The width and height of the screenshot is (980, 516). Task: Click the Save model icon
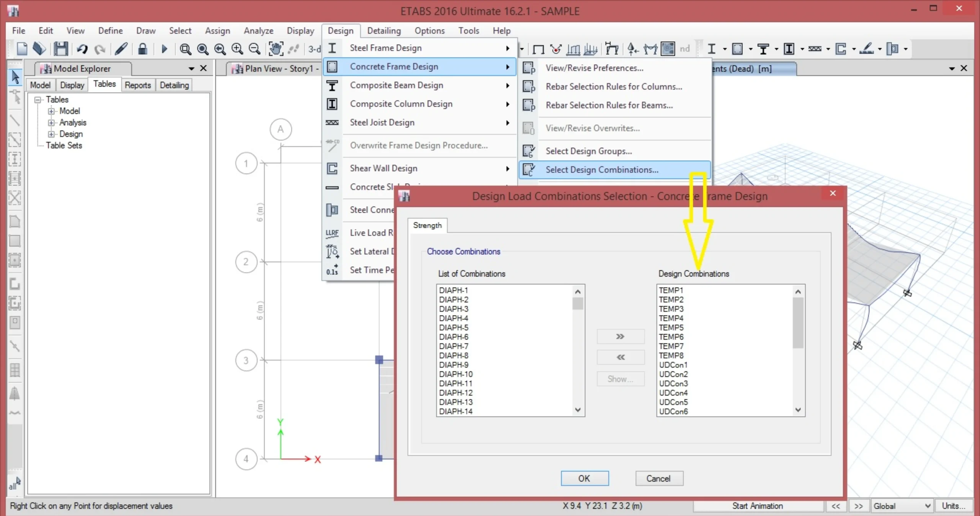pyautogui.click(x=60, y=49)
